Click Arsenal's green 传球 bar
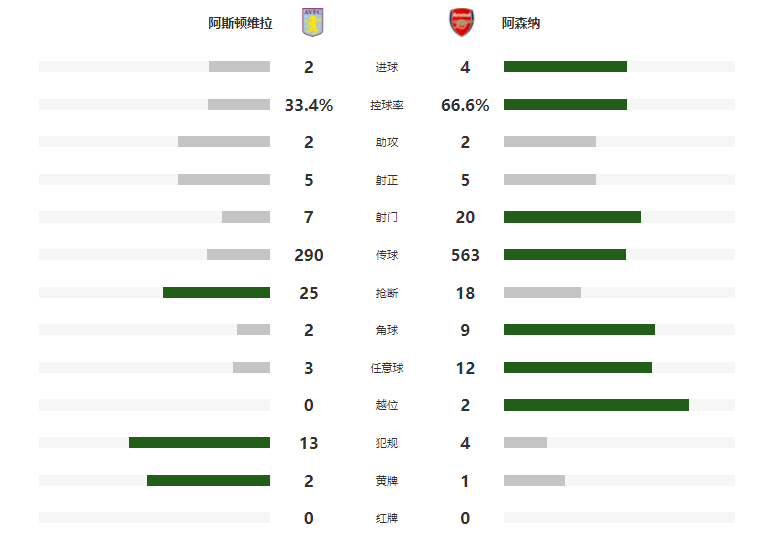This screenshot has height=547, width=774. [565, 255]
